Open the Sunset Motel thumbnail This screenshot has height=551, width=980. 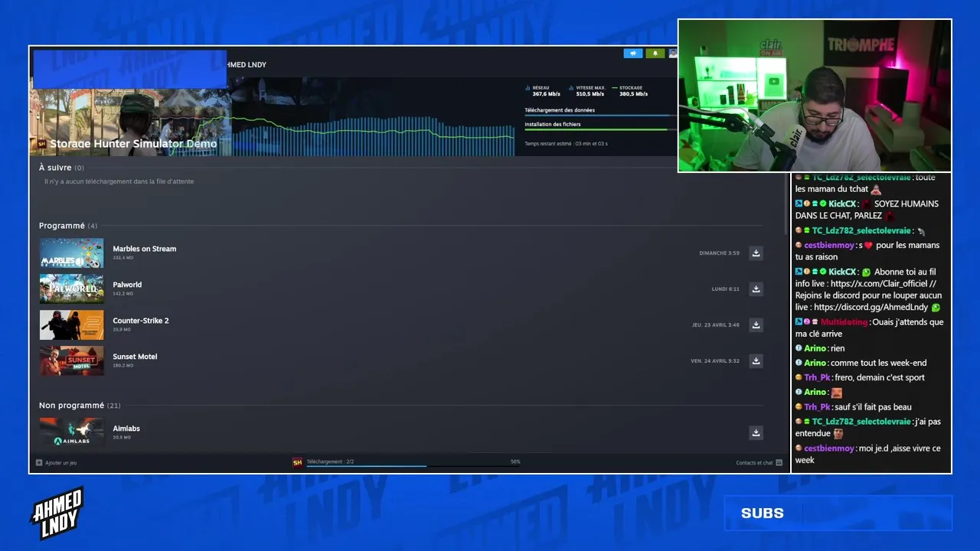point(71,361)
